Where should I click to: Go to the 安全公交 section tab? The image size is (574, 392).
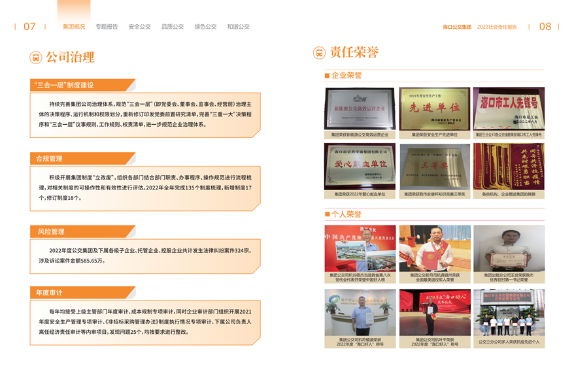click(x=139, y=27)
